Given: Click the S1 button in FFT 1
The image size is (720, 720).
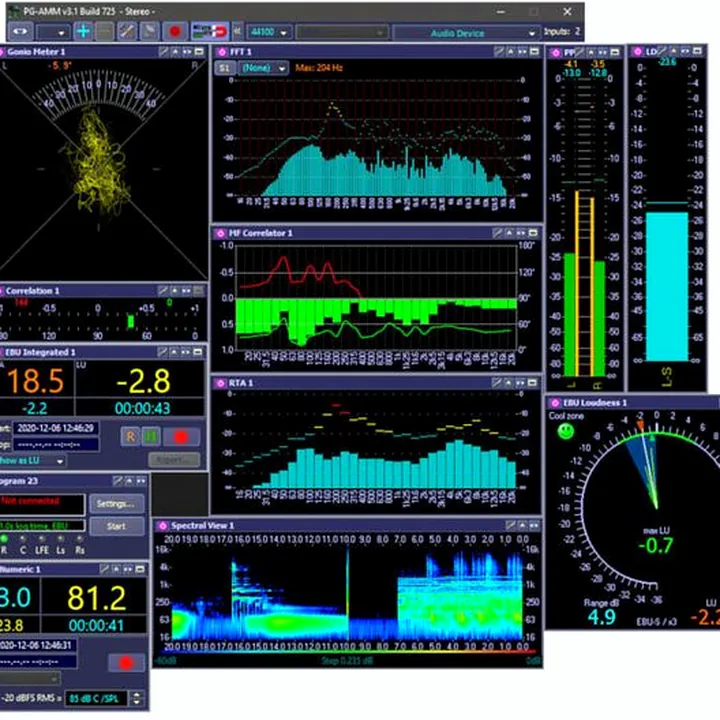Looking at the screenshot, I should tap(225, 68).
